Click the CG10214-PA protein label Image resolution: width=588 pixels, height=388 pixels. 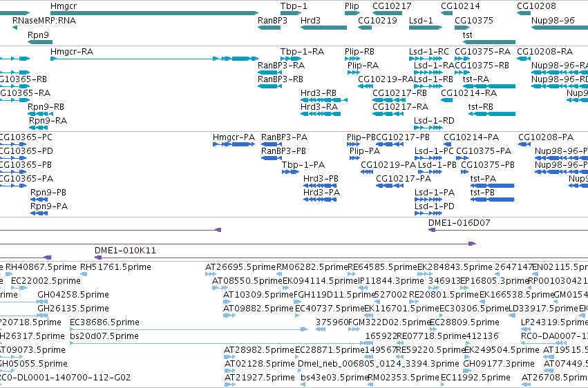coord(471,137)
